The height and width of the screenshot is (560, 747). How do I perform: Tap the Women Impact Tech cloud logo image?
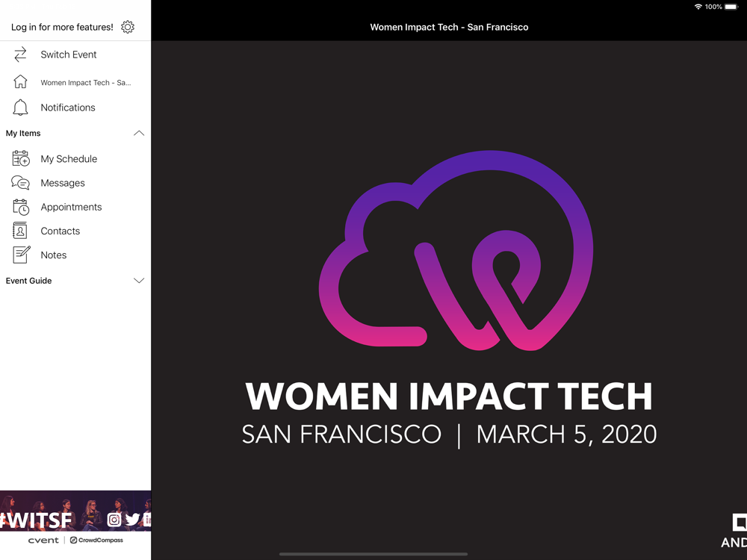tap(456, 250)
